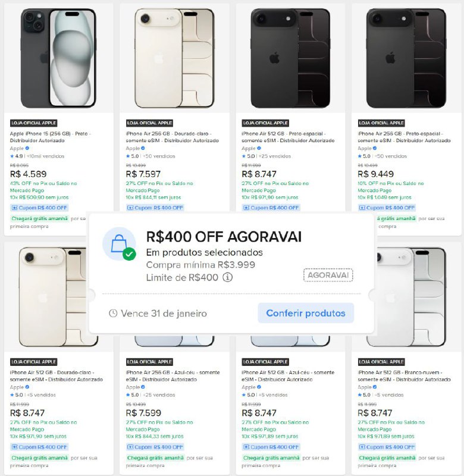This screenshot has height=476, width=464.
Task: Click the coupon icon on iPhone Air 512 GB Azul-céu
Action: (246, 447)
